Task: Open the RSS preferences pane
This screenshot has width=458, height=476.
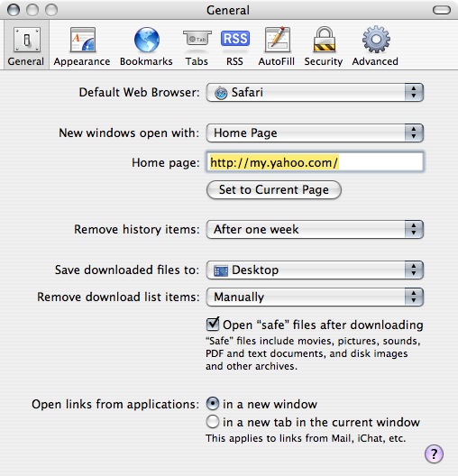Action: click(x=235, y=46)
